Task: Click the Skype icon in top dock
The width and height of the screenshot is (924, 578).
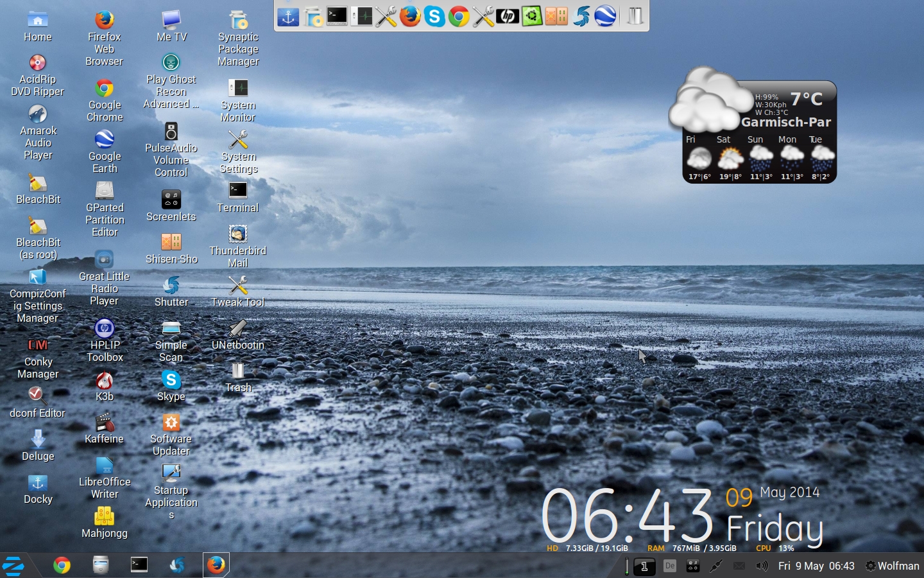Action: (x=434, y=16)
